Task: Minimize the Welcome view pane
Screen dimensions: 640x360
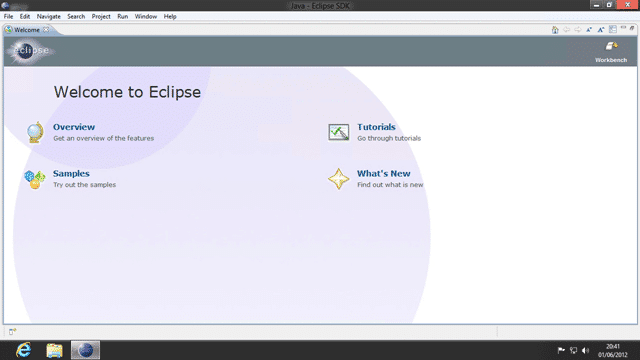Action: (623, 28)
